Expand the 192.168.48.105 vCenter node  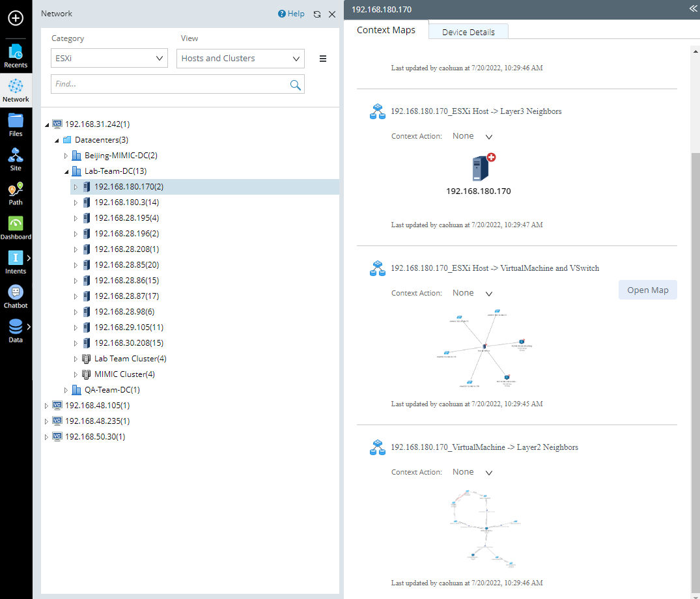click(x=46, y=406)
